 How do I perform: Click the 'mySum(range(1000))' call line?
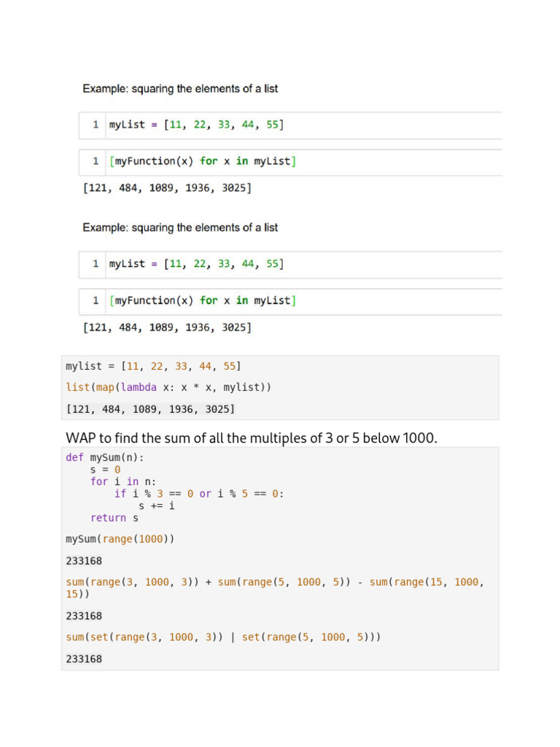pos(120,539)
